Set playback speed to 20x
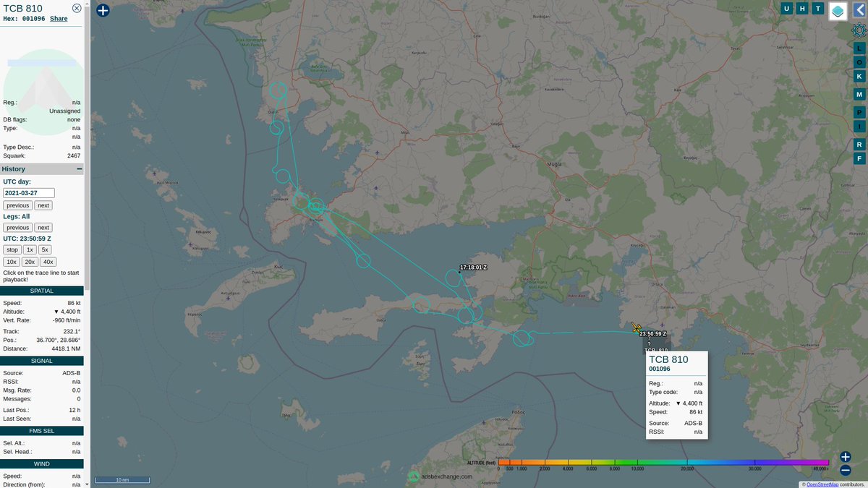The height and width of the screenshot is (488, 868). click(x=30, y=262)
